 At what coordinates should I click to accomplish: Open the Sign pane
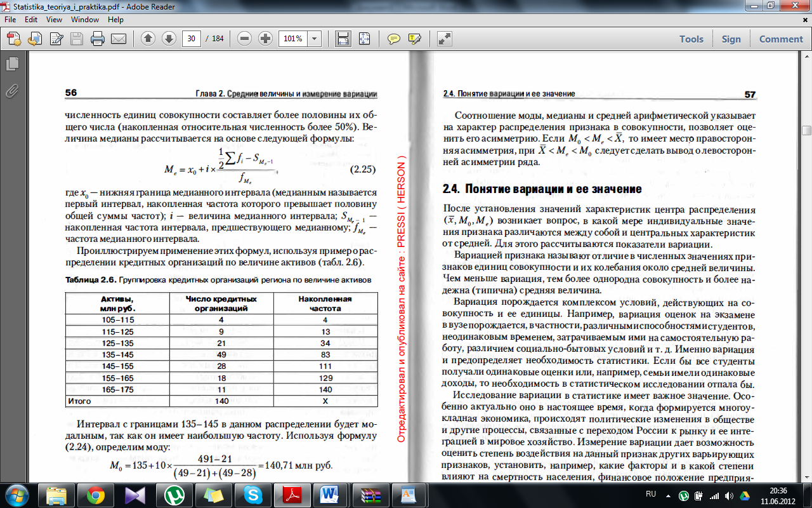[x=731, y=39]
